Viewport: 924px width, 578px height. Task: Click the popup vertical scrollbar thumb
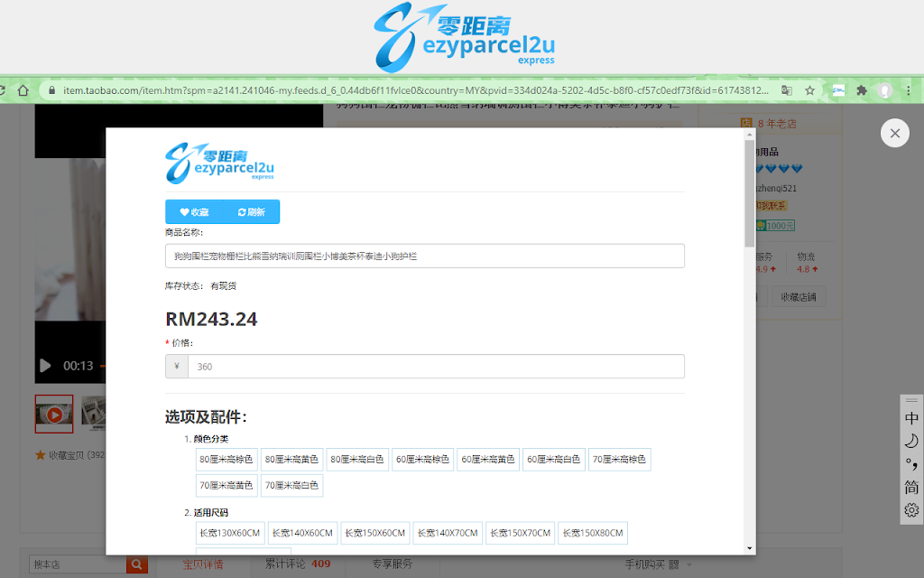750,193
